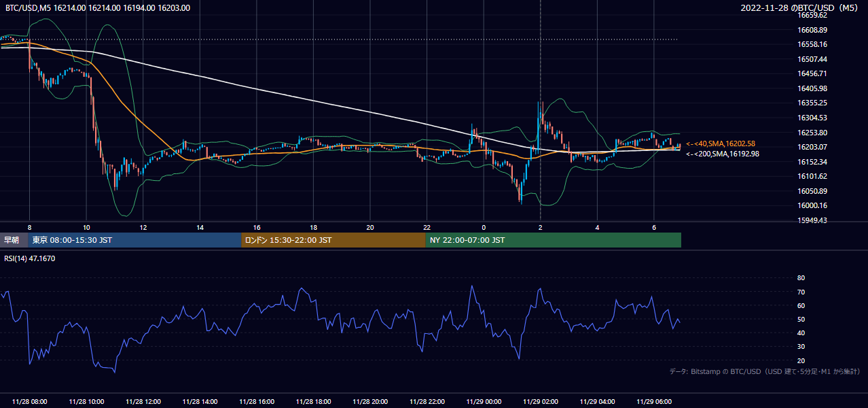
Task: Select the white 200 SMA label 16192.98
Action: point(723,154)
